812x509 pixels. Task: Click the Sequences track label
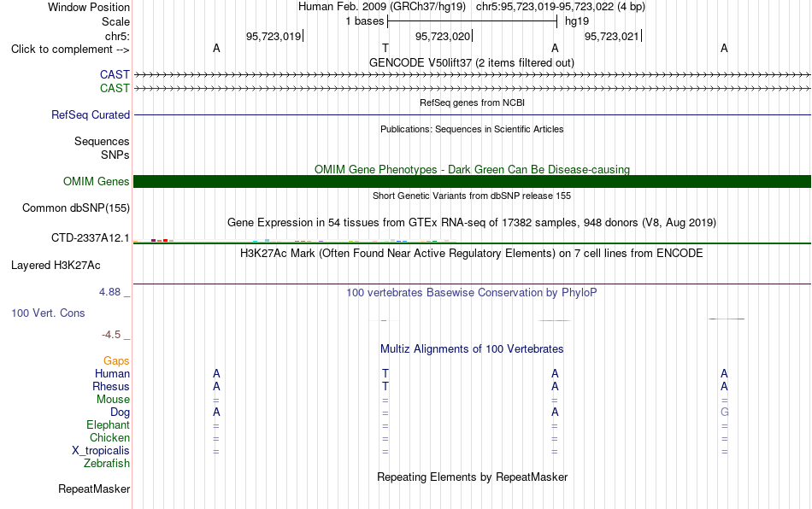point(102,141)
